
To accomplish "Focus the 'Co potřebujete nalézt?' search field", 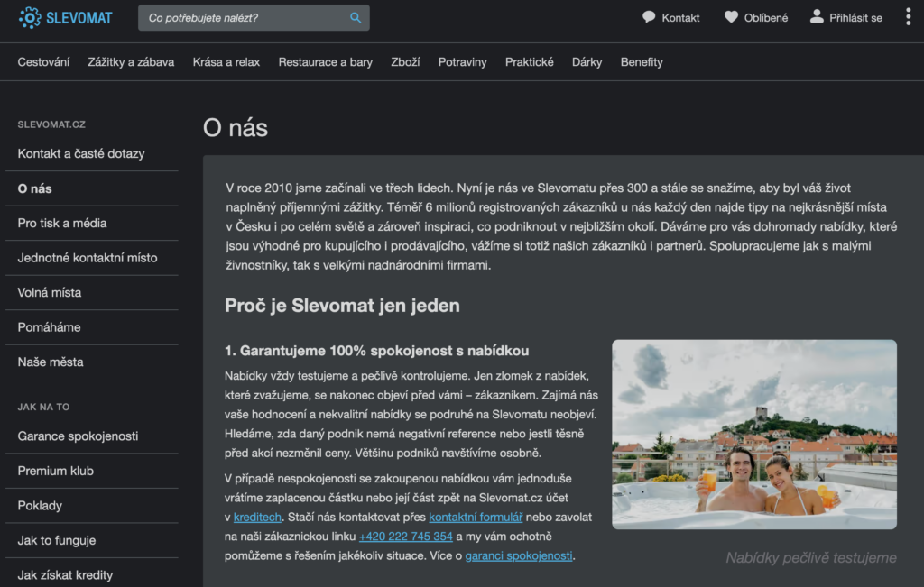I will pyautogui.click(x=254, y=18).
